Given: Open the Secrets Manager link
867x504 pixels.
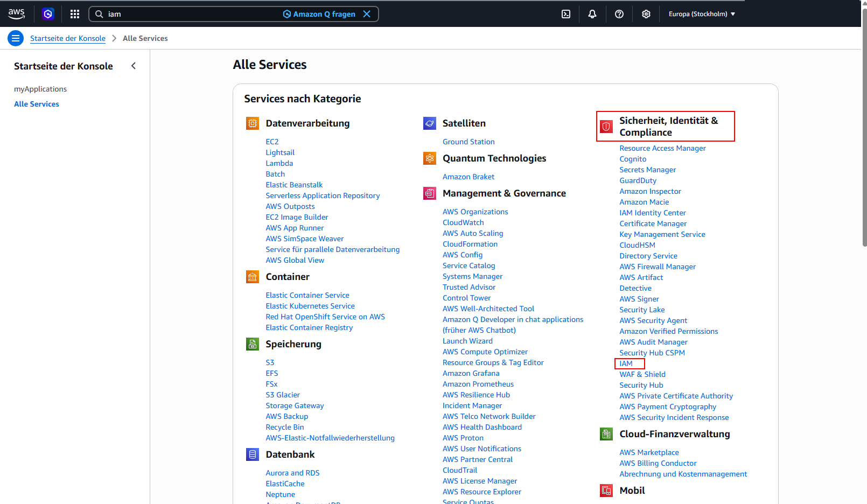Looking at the screenshot, I should tap(647, 170).
